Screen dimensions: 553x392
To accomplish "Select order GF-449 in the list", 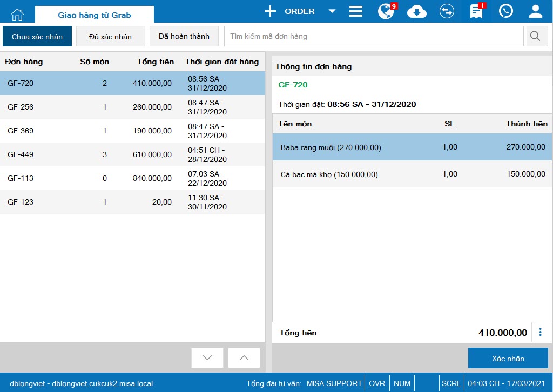I will click(x=132, y=154).
